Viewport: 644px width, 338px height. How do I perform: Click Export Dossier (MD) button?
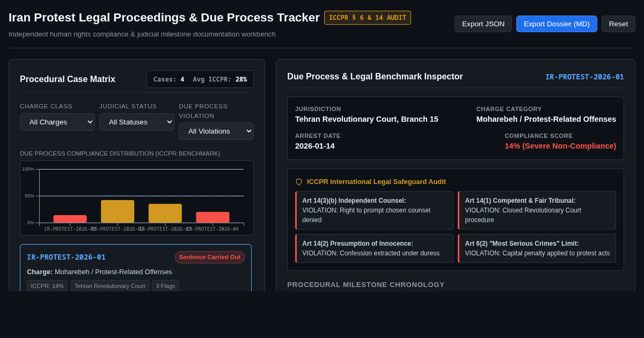click(557, 24)
